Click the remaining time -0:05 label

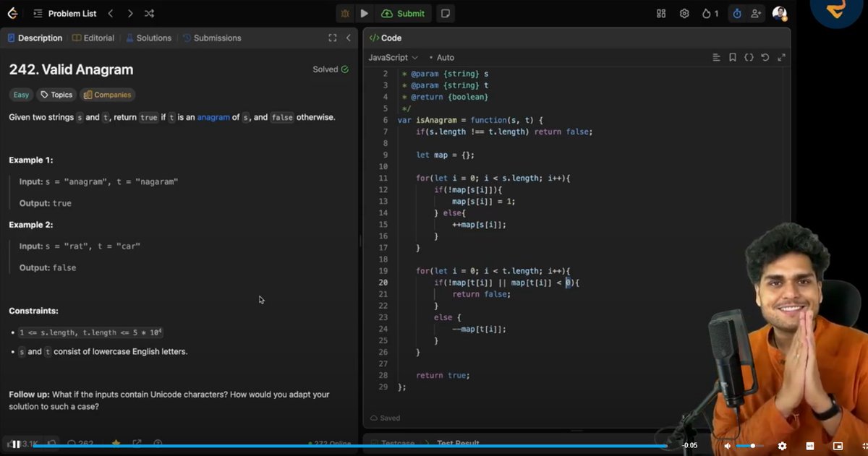click(x=691, y=446)
